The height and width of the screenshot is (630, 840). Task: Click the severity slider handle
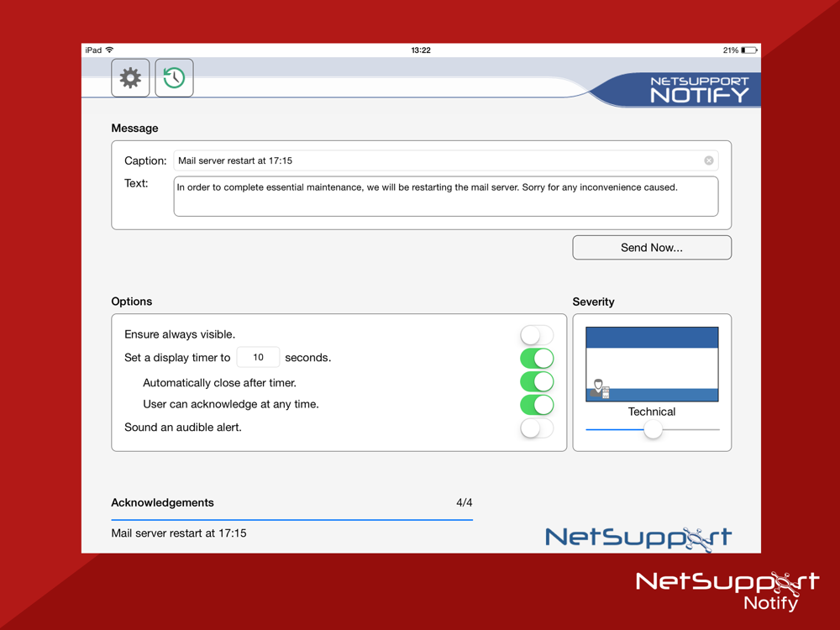[653, 429]
